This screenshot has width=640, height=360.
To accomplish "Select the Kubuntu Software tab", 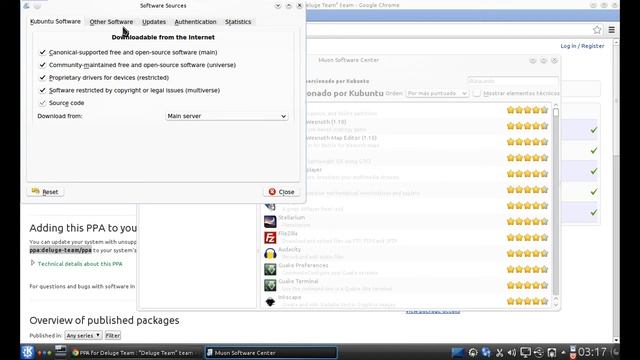I will [55, 21].
